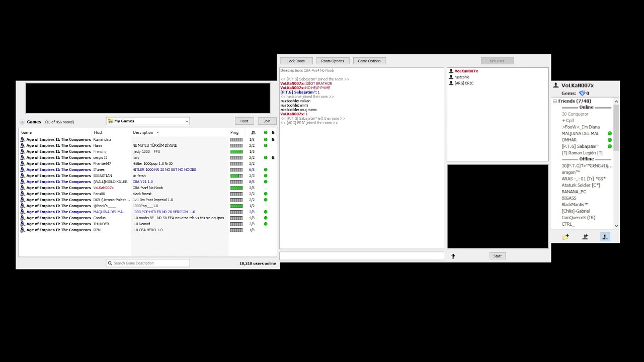Image resolution: width=644 pixels, height=362 pixels.
Task: Click the friends list scrollbar thumb
Action: point(616,128)
